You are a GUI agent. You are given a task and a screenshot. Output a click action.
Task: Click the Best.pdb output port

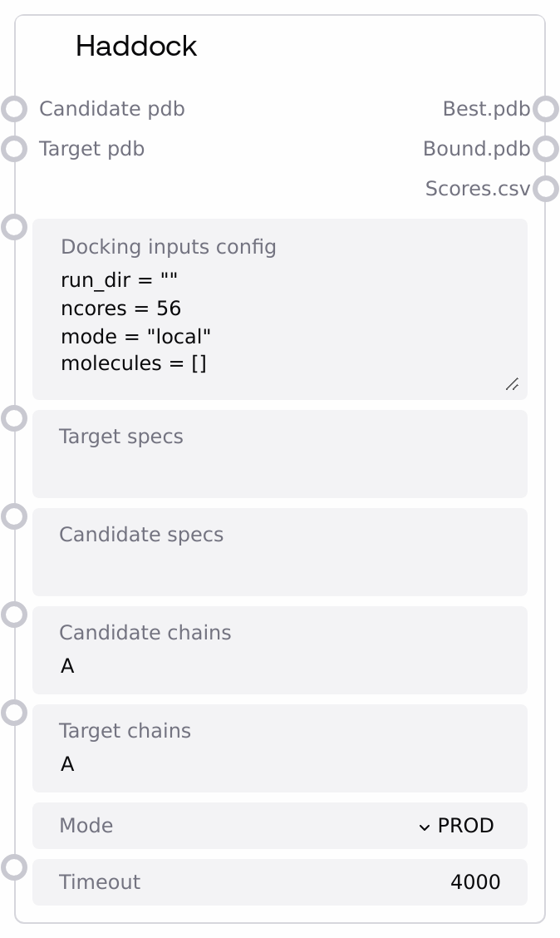tap(545, 109)
